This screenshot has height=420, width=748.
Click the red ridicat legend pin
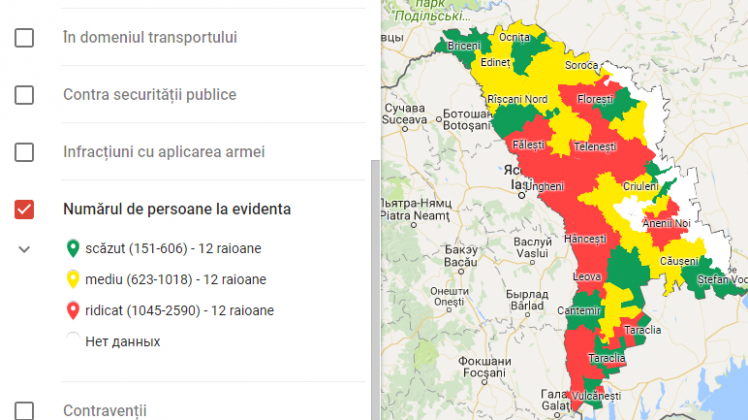tap(73, 310)
